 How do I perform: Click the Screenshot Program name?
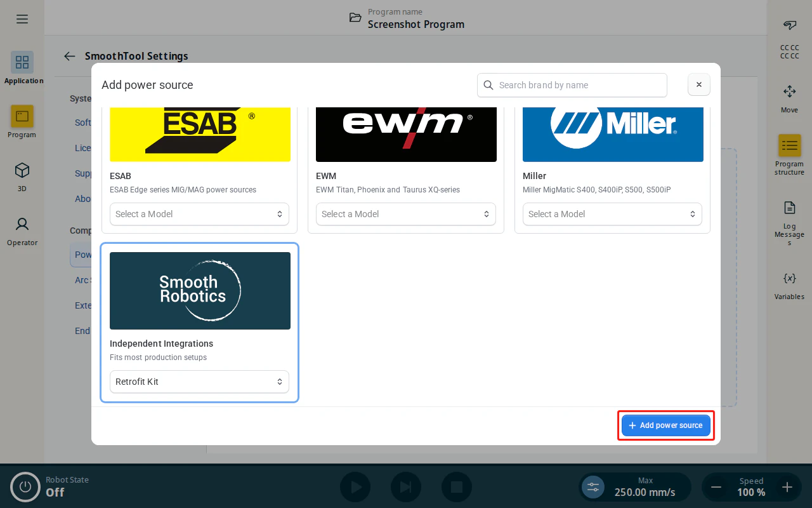tap(416, 24)
